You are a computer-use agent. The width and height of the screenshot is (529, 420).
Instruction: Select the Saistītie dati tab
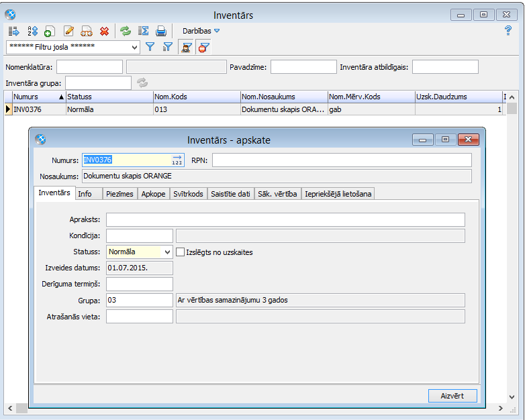coord(230,194)
